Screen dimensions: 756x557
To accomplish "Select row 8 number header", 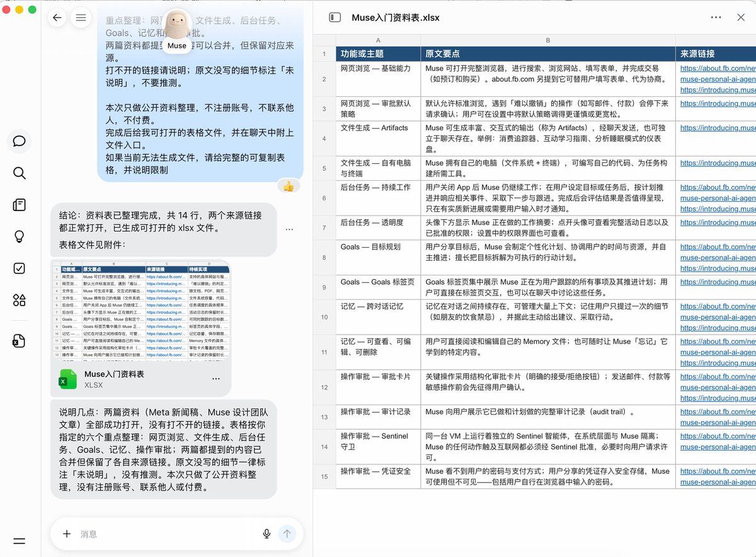I will click(x=324, y=258).
